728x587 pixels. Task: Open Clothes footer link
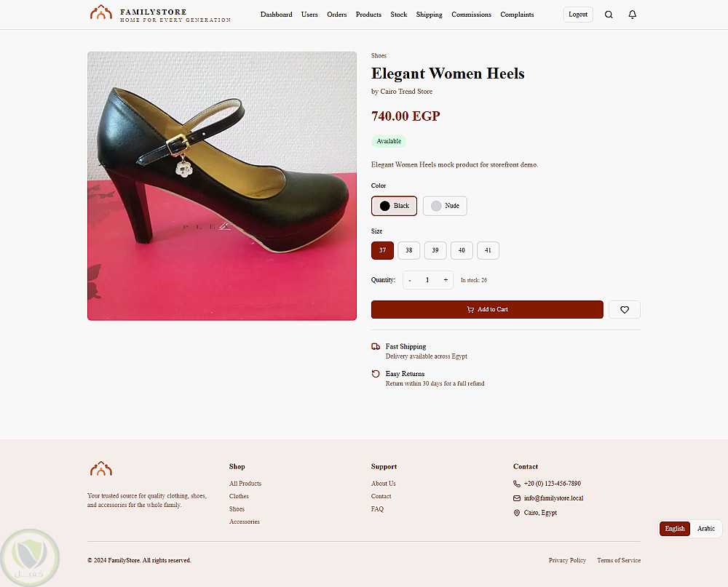tap(239, 496)
